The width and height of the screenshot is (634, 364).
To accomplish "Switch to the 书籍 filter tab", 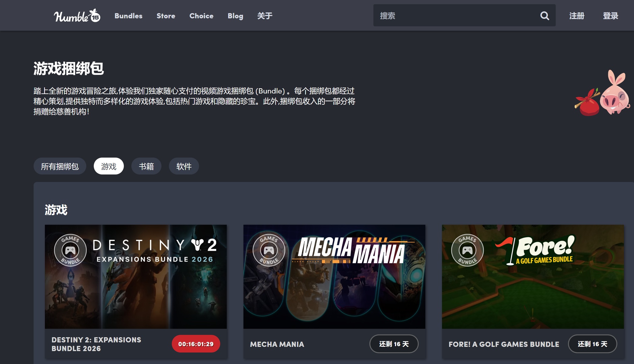I will (146, 166).
